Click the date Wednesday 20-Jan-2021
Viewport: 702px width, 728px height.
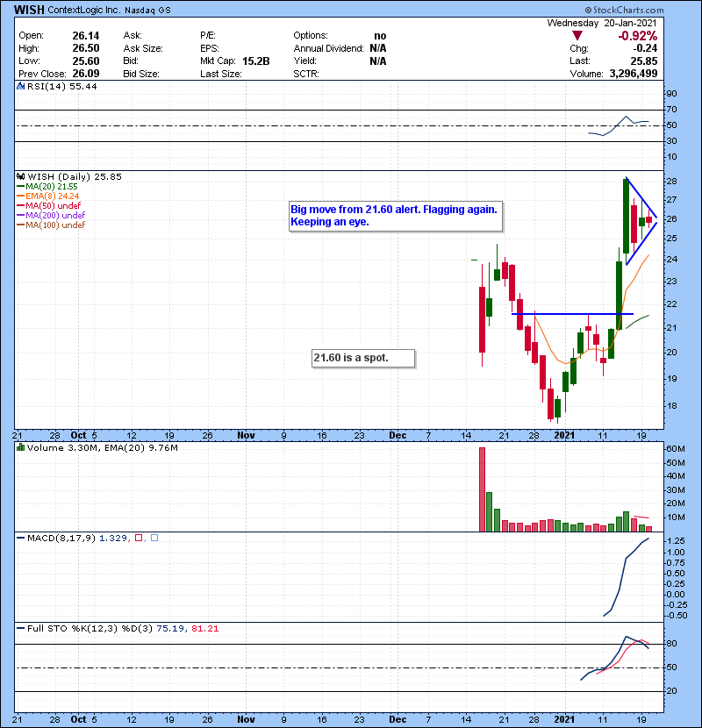pos(602,23)
